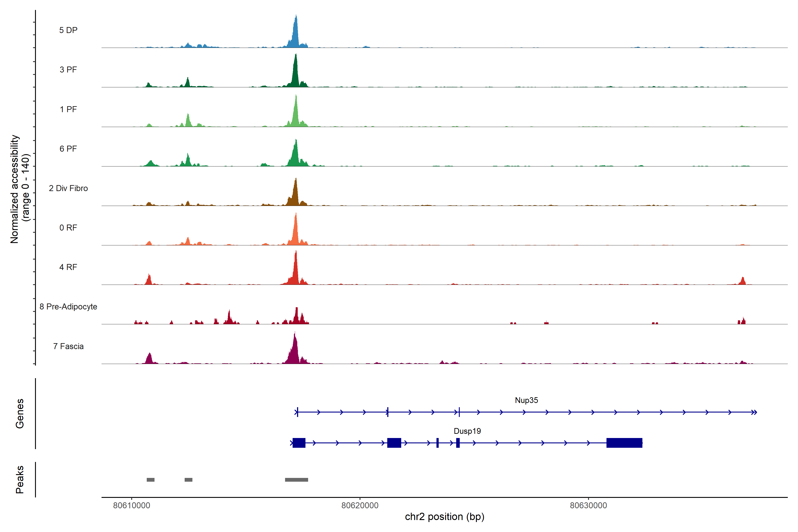The height and width of the screenshot is (532, 798).
Task: Click the leftmost gray peak bar
Action: [150, 480]
